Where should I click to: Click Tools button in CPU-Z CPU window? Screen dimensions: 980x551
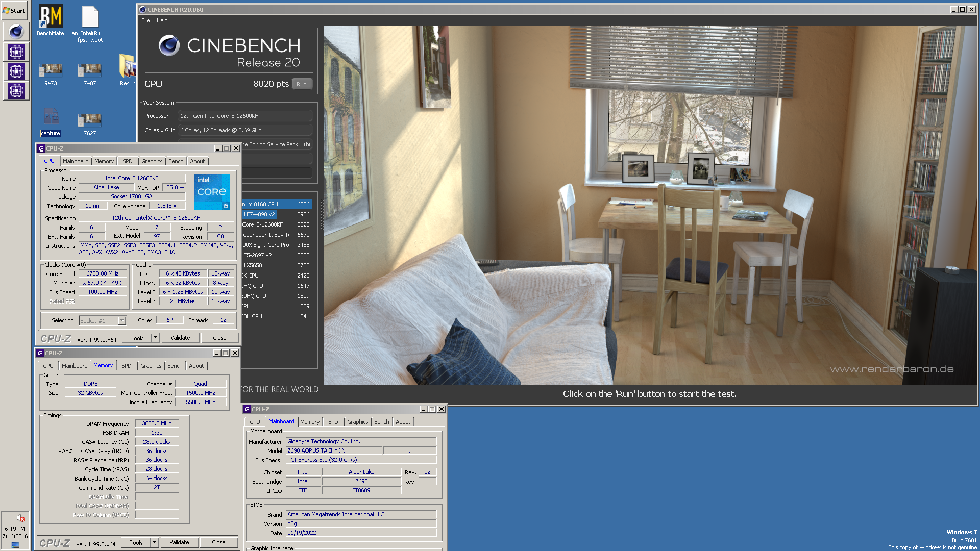(137, 338)
